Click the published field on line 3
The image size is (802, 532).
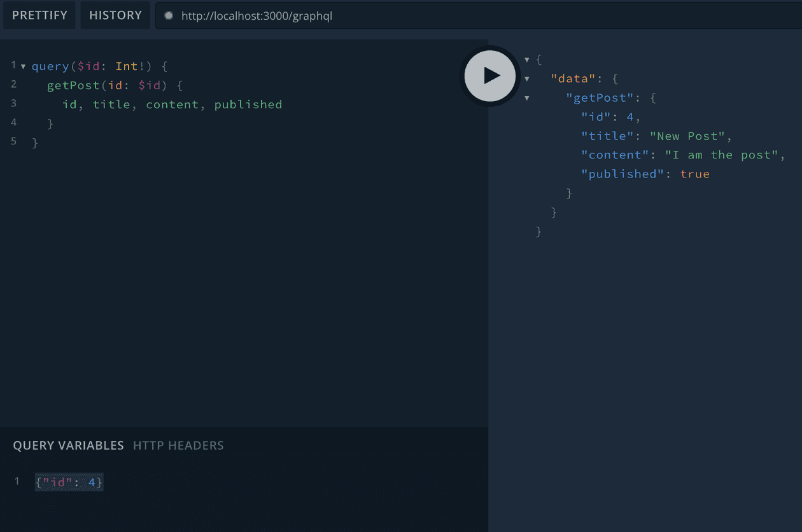click(x=248, y=104)
